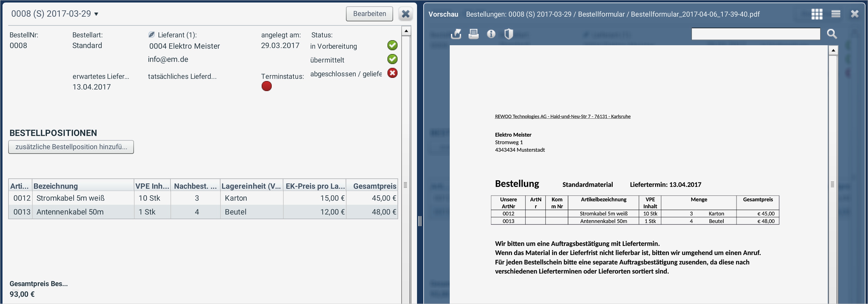The width and height of the screenshot is (868, 304).
Task: Open the export/share icon in the preview toolbar
Action: pyautogui.click(x=456, y=34)
